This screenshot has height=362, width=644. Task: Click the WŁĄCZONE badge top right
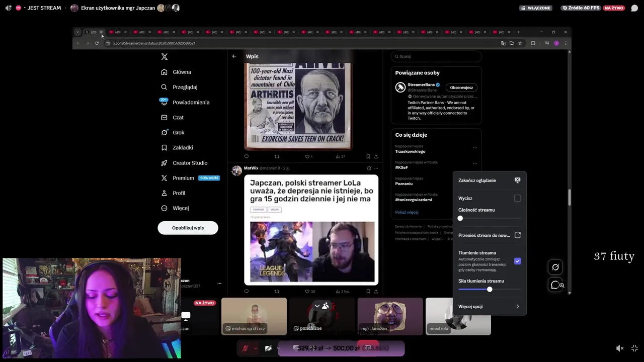(x=536, y=8)
